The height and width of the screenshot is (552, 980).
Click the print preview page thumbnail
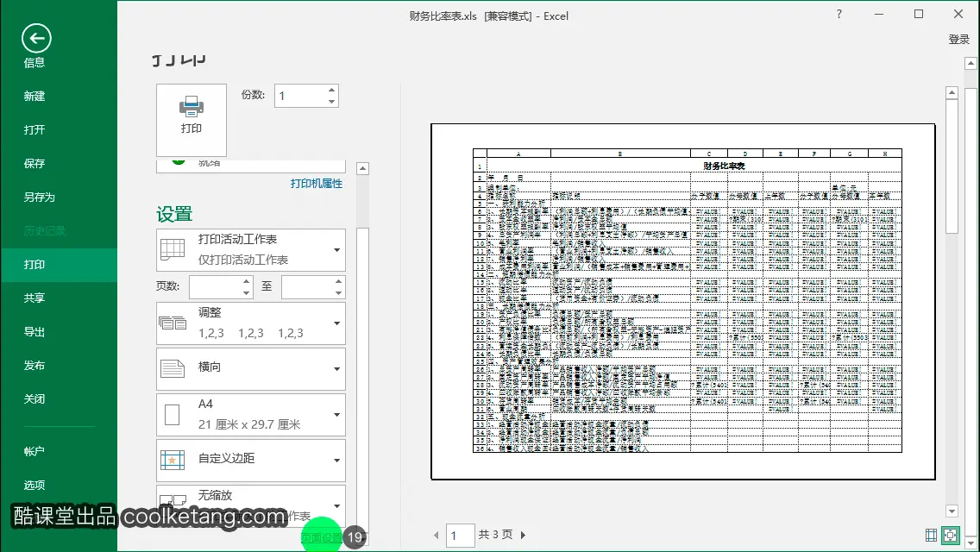[x=683, y=301]
